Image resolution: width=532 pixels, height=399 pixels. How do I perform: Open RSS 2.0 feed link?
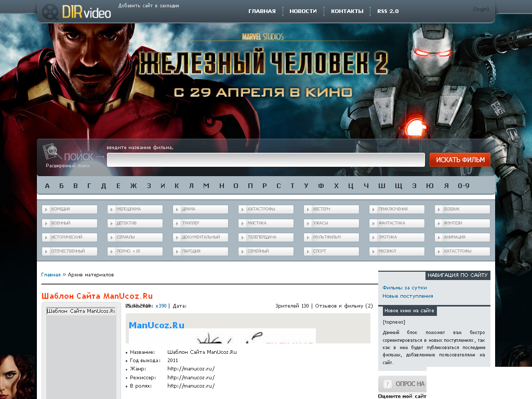coord(388,11)
